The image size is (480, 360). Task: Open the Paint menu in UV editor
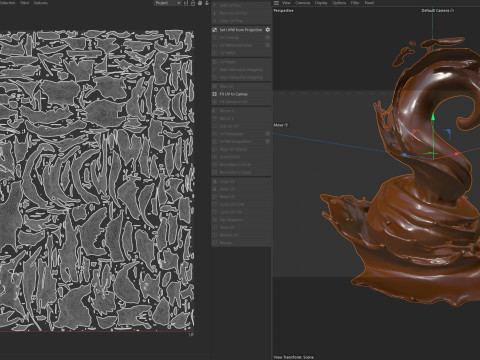[24, 3]
